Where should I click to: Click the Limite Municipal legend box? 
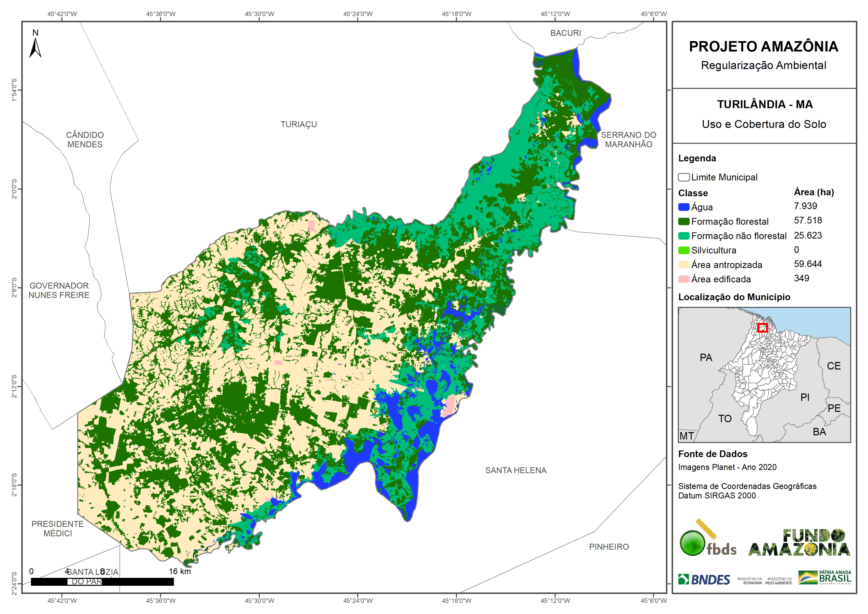point(683,177)
